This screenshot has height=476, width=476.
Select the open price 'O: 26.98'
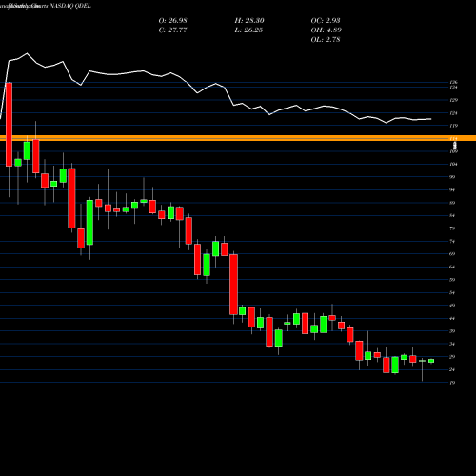click(173, 21)
